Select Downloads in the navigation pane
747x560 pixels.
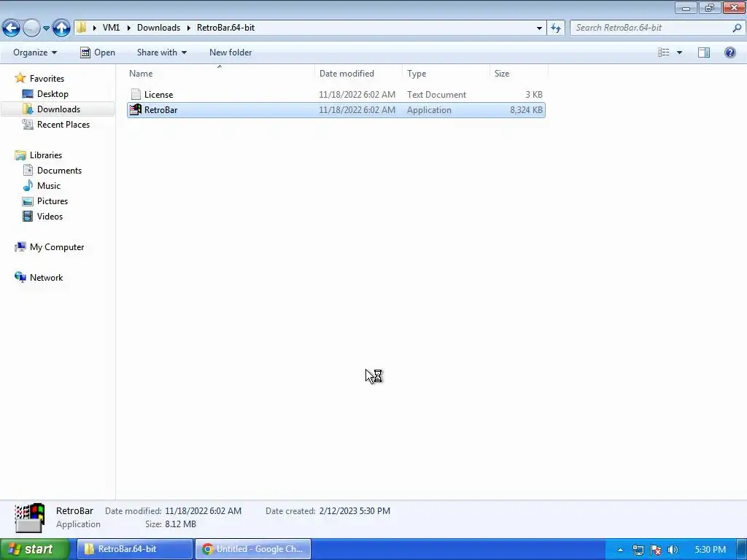(58, 109)
